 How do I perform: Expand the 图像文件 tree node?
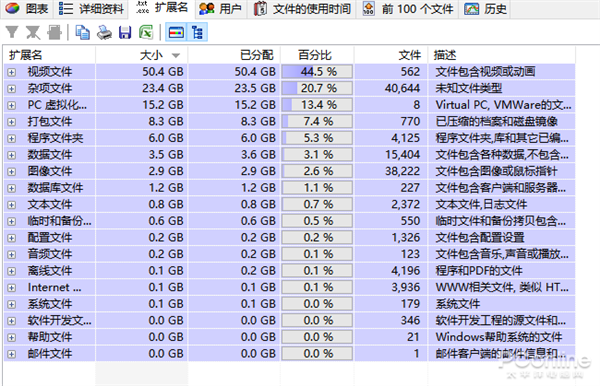(11, 171)
